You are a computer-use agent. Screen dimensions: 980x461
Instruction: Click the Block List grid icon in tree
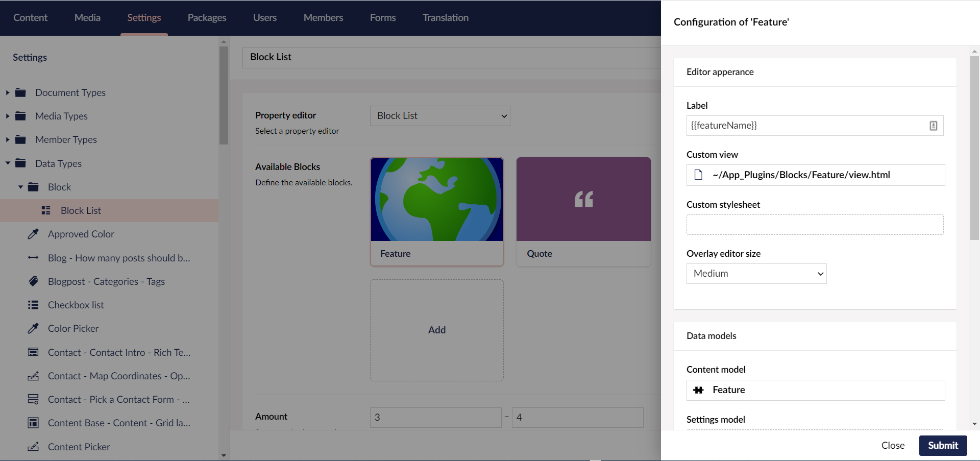[x=46, y=210]
